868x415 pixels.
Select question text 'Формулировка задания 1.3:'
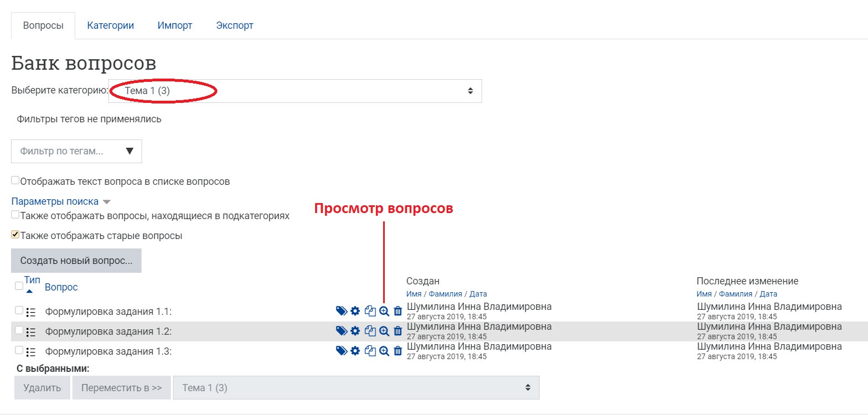tap(108, 351)
